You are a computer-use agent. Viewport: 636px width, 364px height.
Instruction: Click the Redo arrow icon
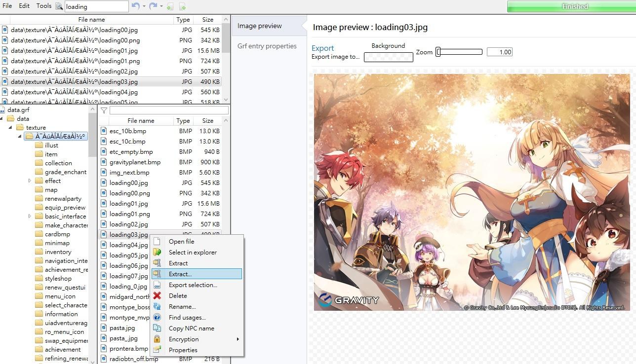153,6
